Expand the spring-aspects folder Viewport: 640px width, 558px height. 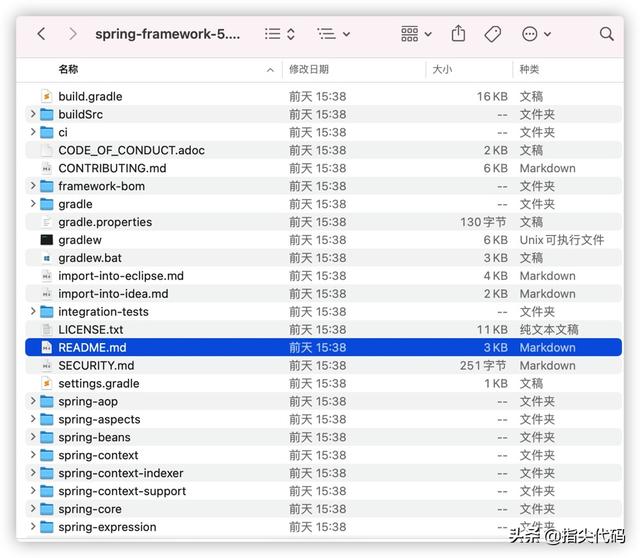(x=33, y=419)
